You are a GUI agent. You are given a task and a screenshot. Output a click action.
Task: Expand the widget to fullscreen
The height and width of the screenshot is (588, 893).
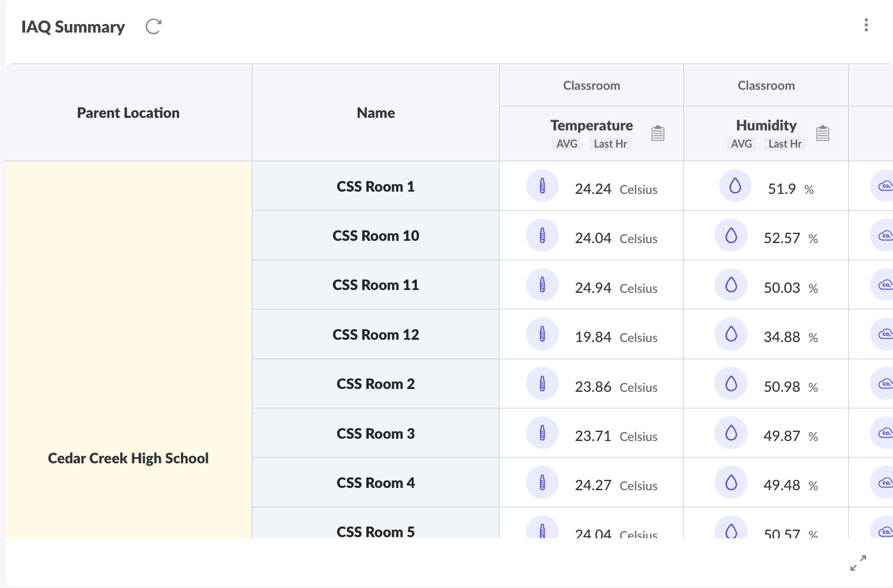point(858,563)
